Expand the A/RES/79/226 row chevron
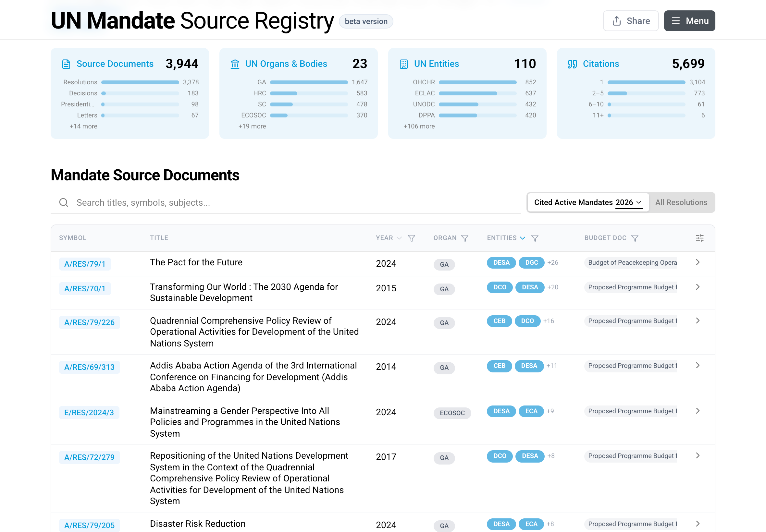This screenshot has width=766, height=532. [698, 321]
